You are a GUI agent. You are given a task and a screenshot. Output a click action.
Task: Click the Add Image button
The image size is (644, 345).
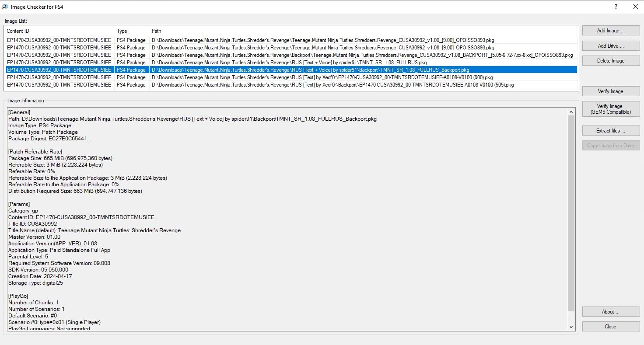pyautogui.click(x=611, y=31)
